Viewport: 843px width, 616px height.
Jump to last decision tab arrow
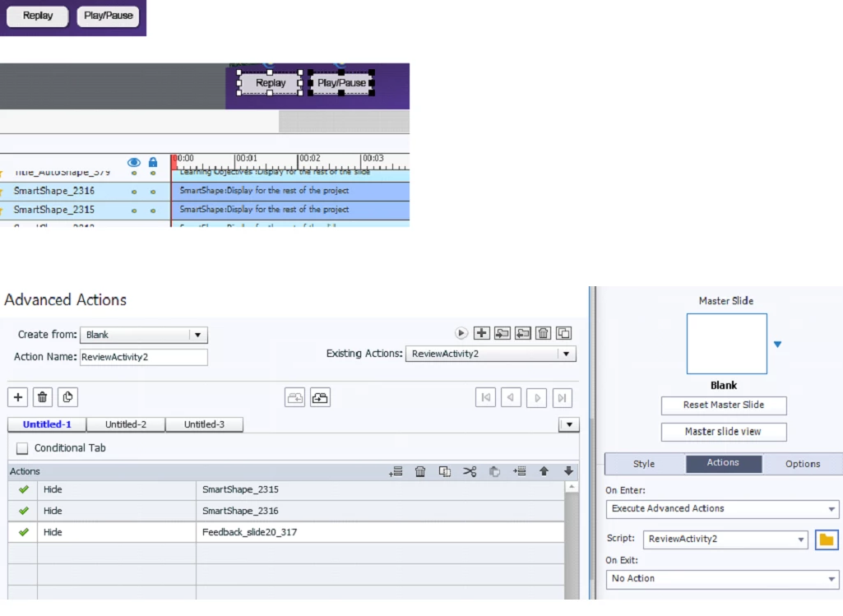point(562,398)
